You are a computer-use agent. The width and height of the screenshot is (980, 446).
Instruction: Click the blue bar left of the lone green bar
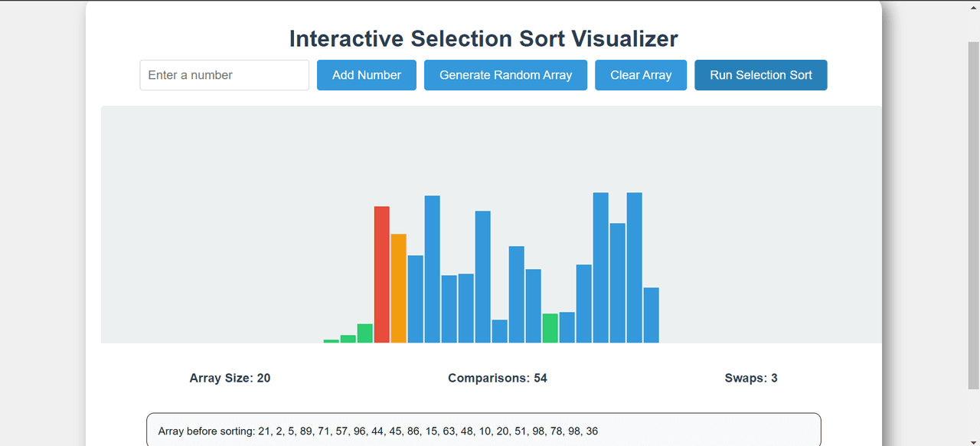pyautogui.click(x=533, y=306)
